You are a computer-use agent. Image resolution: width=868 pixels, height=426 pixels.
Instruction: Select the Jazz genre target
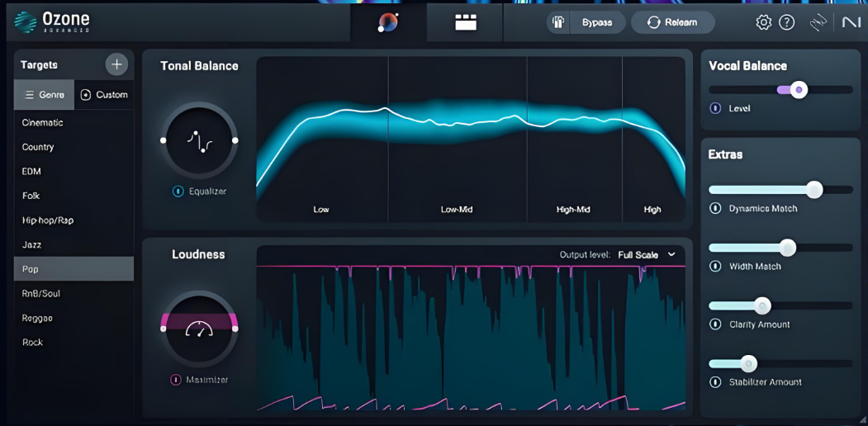click(x=74, y=244)
